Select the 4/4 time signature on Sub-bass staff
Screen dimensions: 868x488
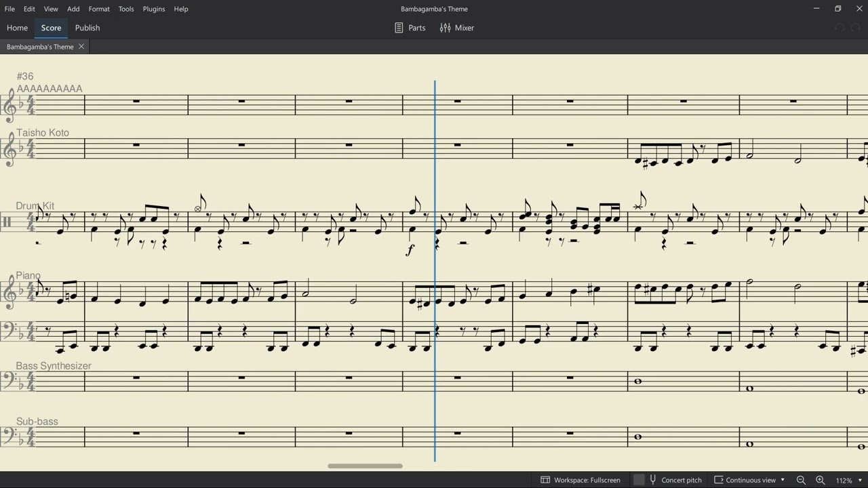click(x=31, y=437)
